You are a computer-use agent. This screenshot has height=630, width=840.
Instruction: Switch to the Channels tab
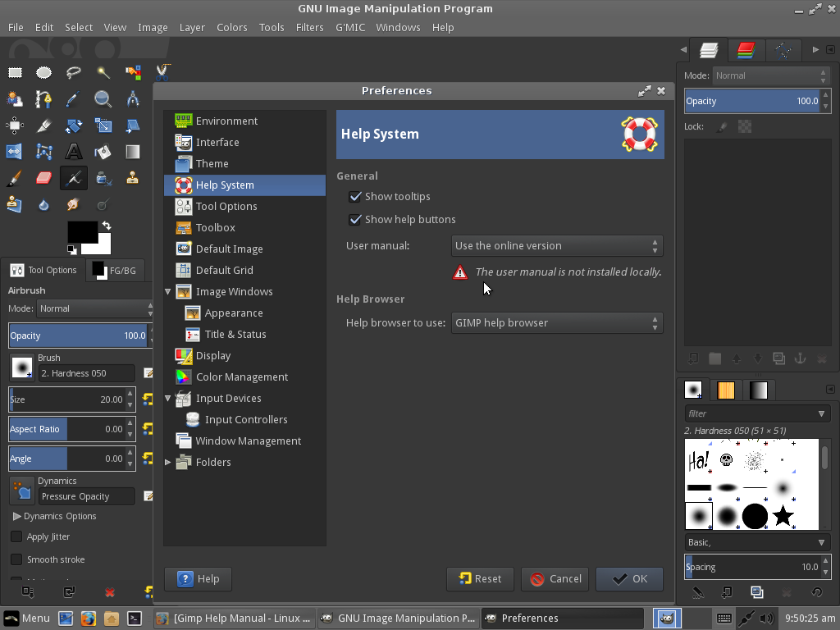coord(746,50)
